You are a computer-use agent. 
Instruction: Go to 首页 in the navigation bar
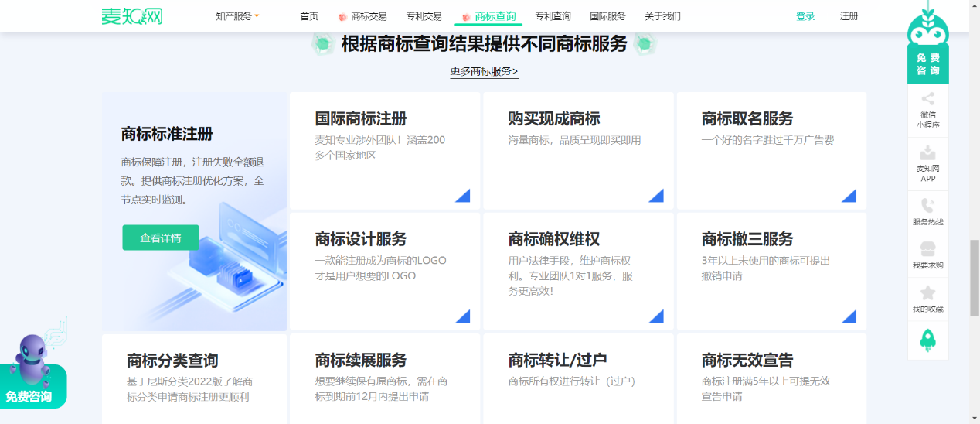[x=309, y=16]
